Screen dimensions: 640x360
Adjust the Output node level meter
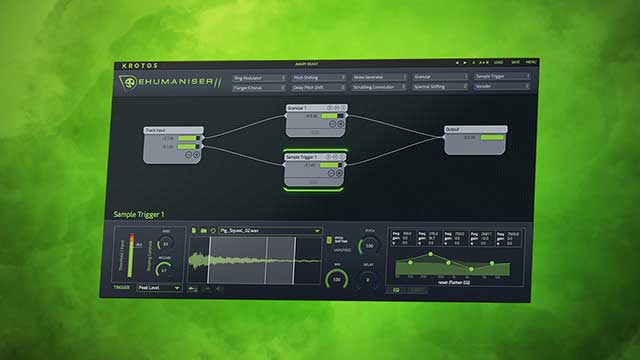click(x=492, y=138)
